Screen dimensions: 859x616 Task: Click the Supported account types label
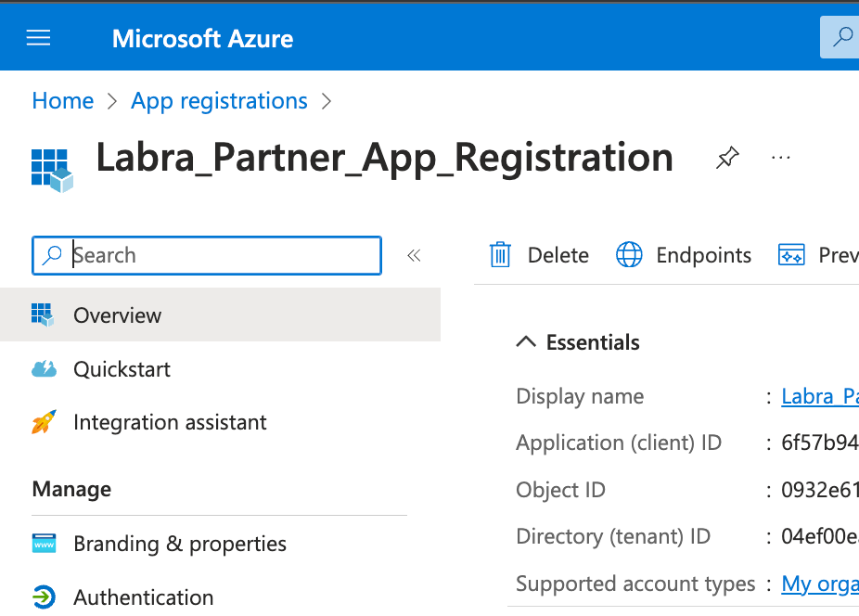[x=635, y=584]
